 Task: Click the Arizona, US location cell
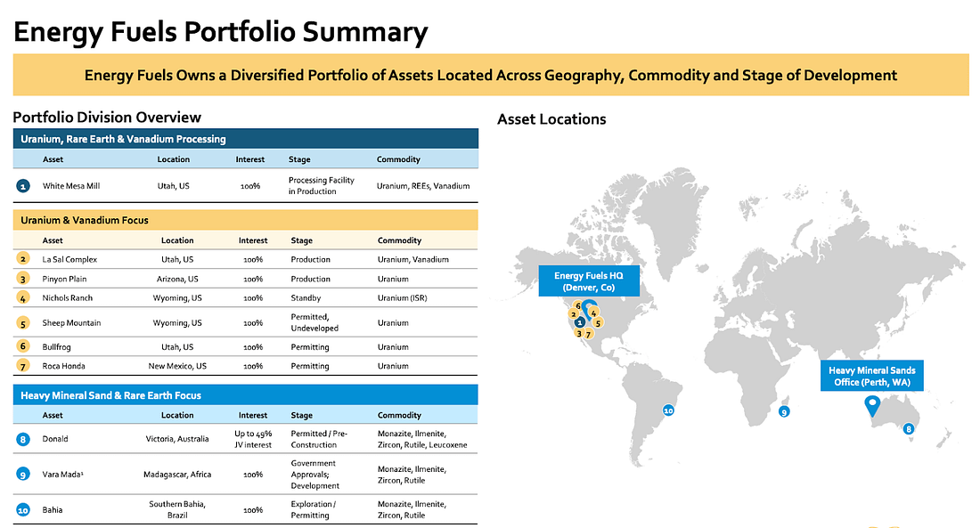[177, 279]
